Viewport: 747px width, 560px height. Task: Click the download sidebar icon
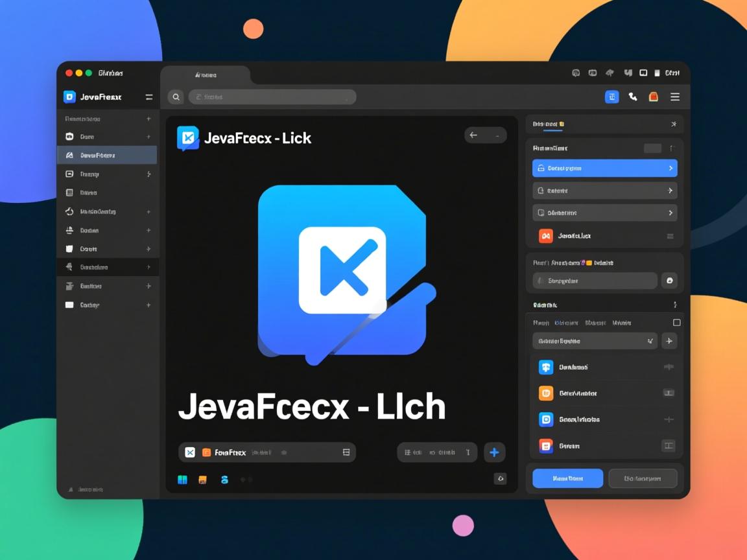pos(71,230)
